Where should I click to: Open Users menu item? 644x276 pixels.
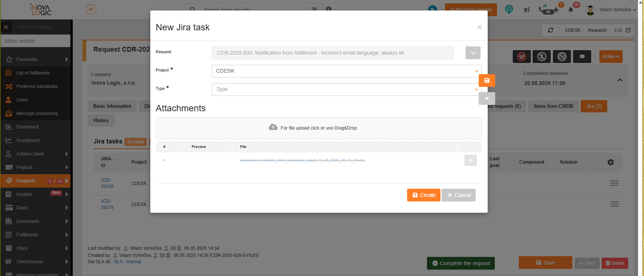36,100
